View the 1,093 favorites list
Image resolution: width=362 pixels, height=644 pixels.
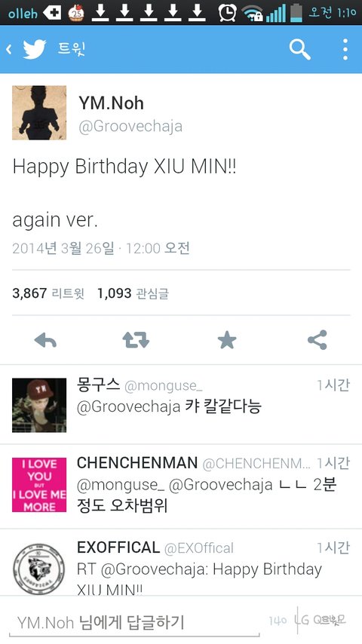click(133, 293)
